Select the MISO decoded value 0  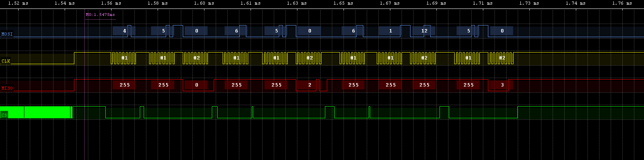(196, 85)
